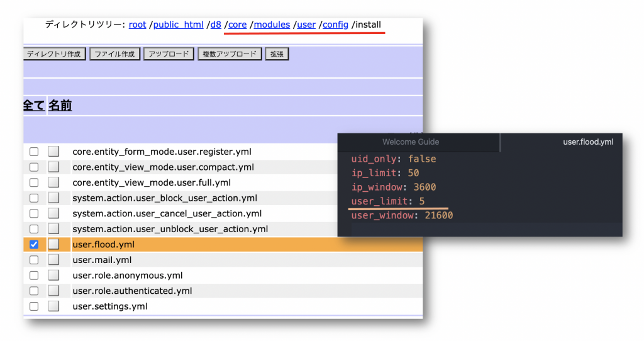Click the user_limit: 5 line in editor
The height and width of the screenshot is (341, 644).
coord(387,201)
